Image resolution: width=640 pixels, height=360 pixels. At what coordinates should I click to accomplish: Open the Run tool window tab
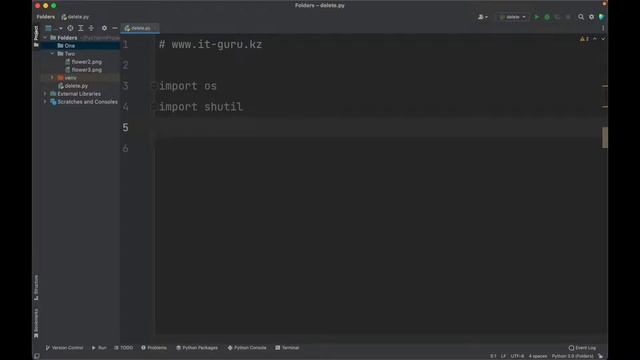tap(99, 348)
